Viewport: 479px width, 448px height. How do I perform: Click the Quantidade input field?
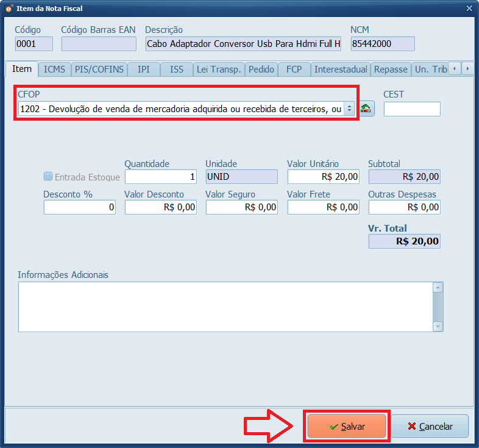coord(161,177)
